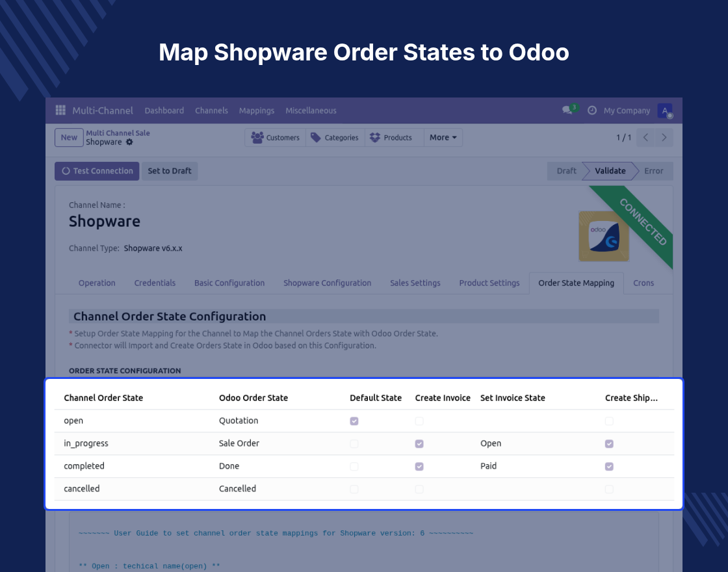Screen dimensions: 728x572
Task: Click the 'Done' Odoo order state cell
Action: pos(229,466)
